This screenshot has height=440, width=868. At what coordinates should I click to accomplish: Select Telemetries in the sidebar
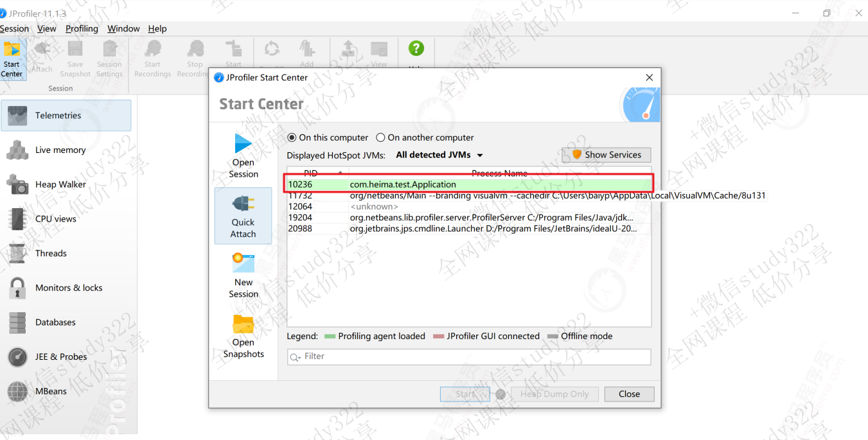[66, 116]
